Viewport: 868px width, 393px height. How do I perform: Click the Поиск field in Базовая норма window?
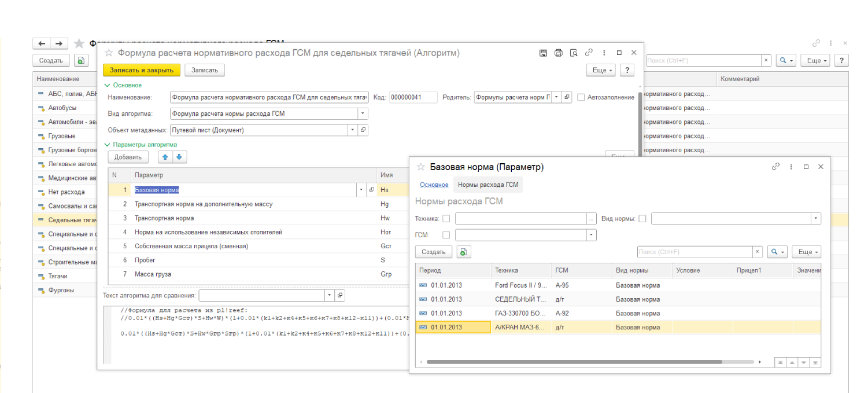pyautogui.click(x=694, y=252)
